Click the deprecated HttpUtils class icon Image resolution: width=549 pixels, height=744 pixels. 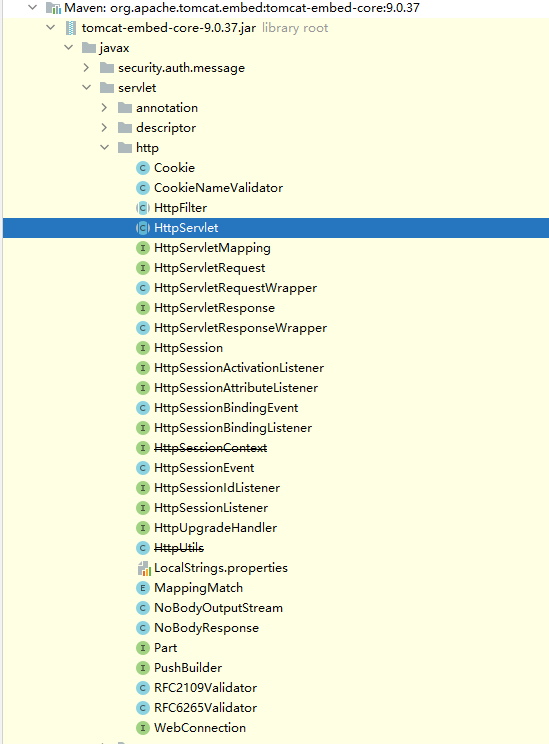click(x=143, y=548)
